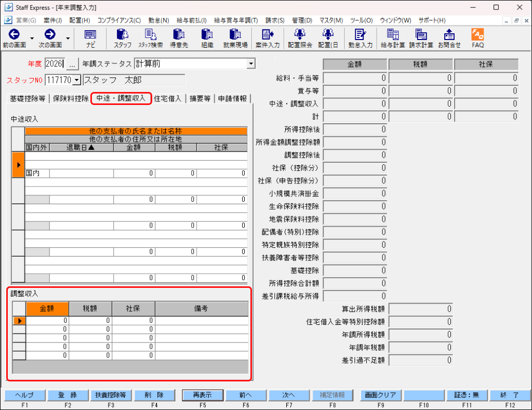
Task: Expand the スタッフNO dropdown arrow
Action: 77,80
